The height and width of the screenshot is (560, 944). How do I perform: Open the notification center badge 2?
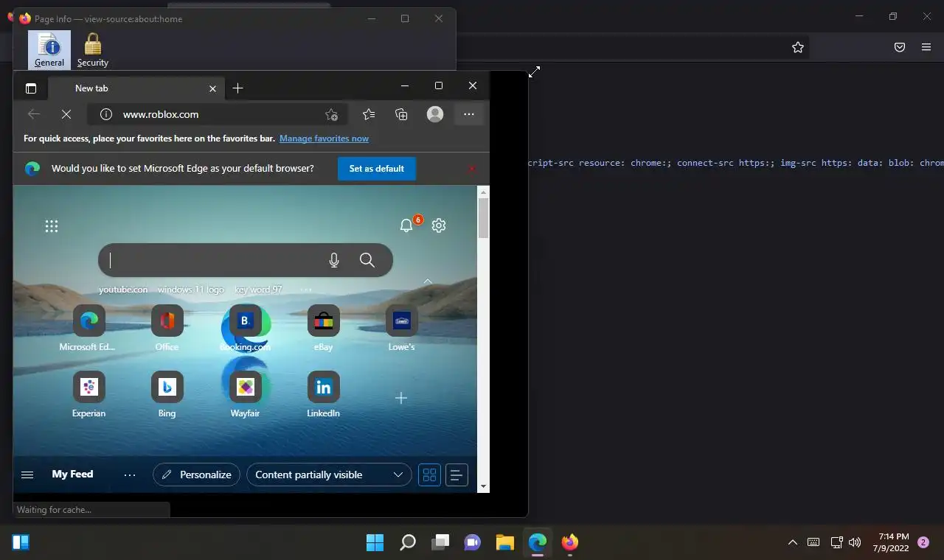(x=923, y=543)
